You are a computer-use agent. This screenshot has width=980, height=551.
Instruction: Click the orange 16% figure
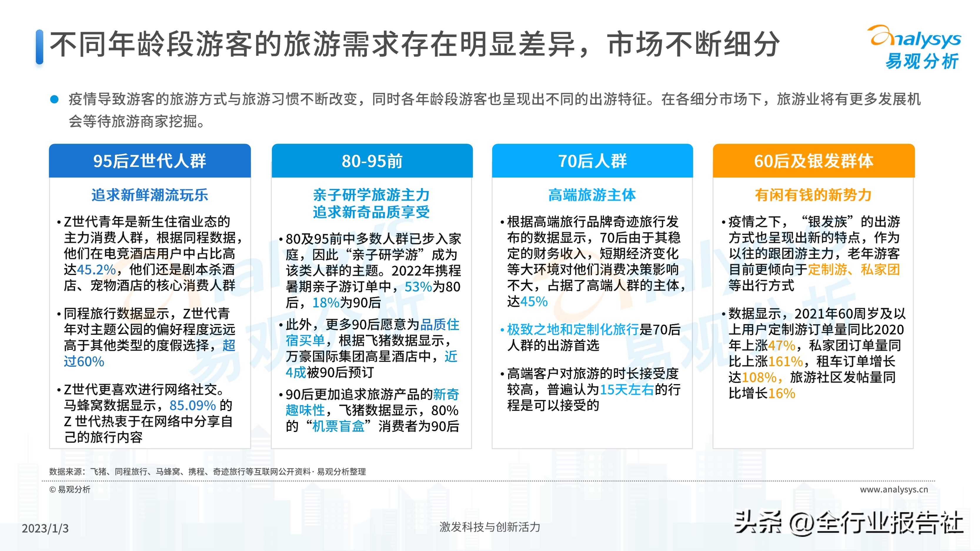(x=782, y=393)
